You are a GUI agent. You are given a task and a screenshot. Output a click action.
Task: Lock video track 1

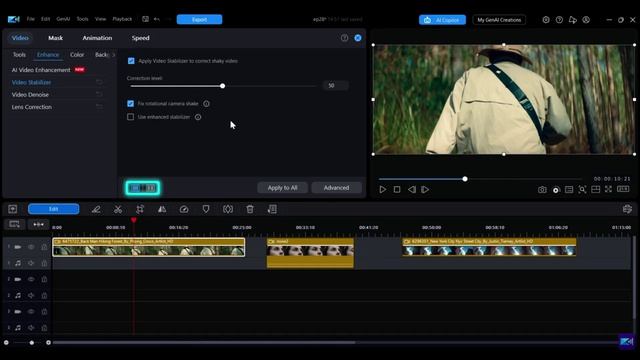pyautogui.click(x=44, y=247)
